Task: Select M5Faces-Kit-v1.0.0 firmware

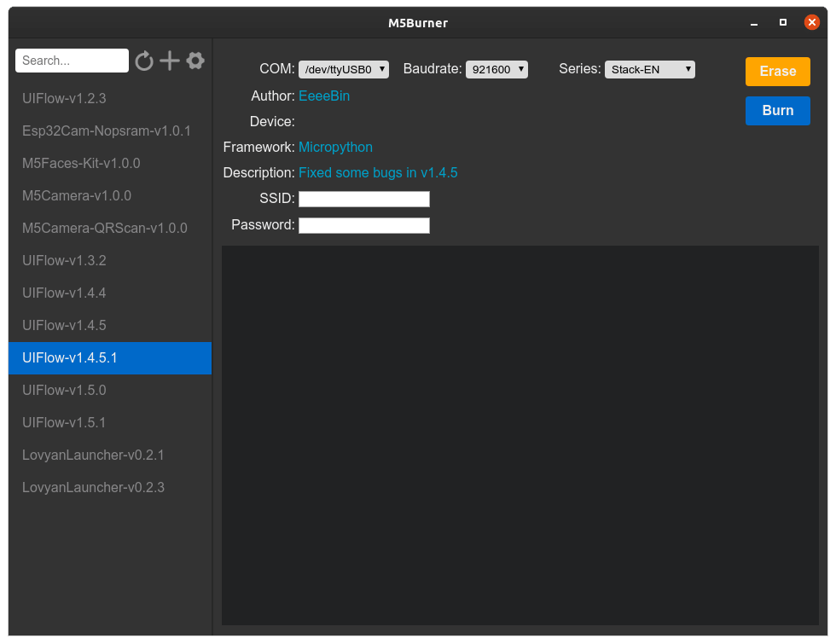Action: coord(110,164)
